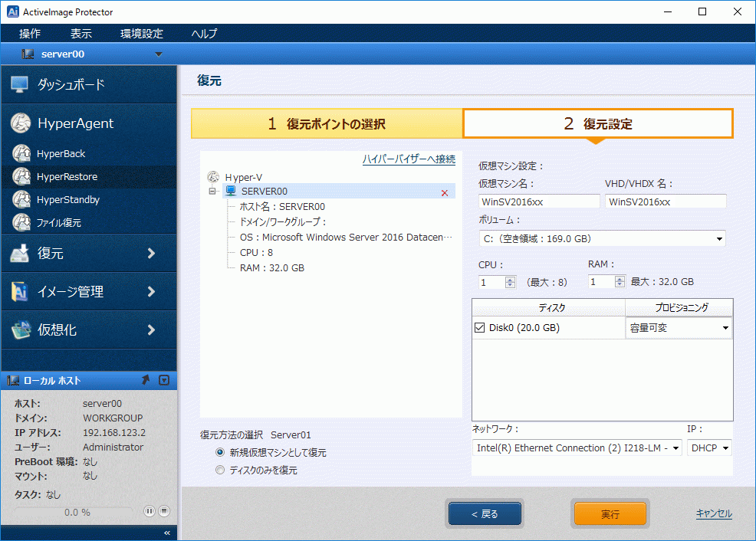Open HyperStandby from the sidebar

pos(68,199)
